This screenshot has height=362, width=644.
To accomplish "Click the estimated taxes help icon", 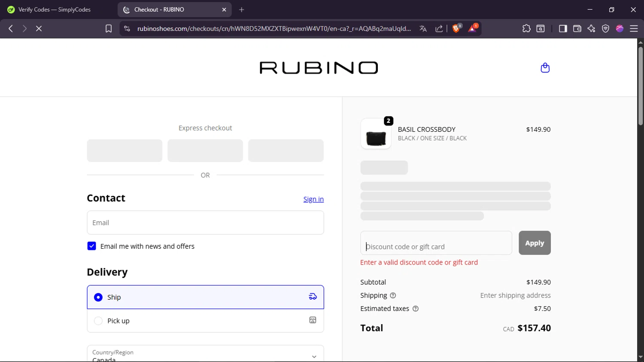I will click(415, 309).
